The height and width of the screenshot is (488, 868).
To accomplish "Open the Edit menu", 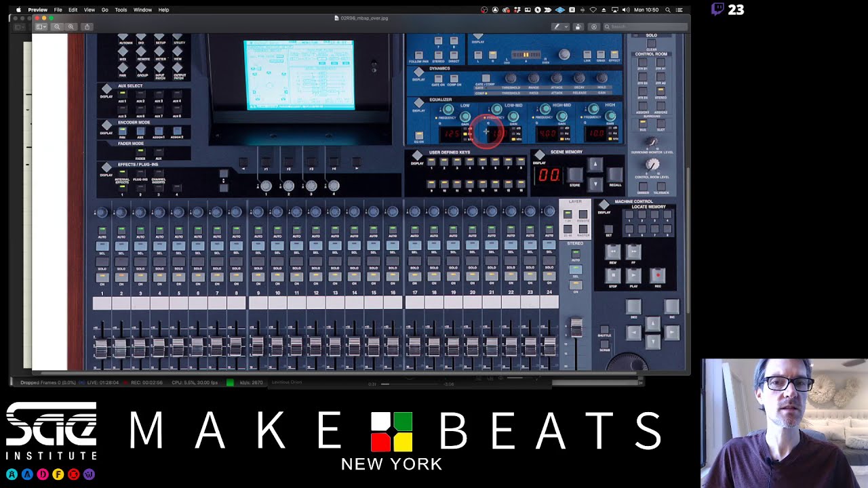I will (73, 9).
